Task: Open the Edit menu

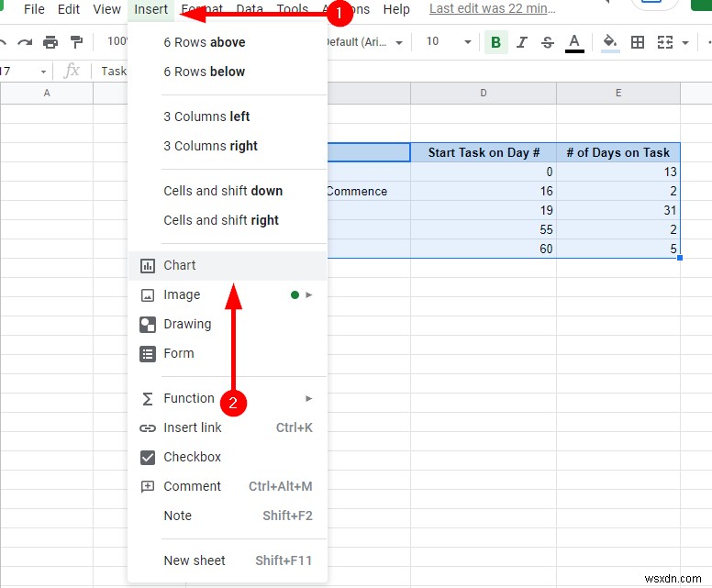Action: [x=69, y=9]
